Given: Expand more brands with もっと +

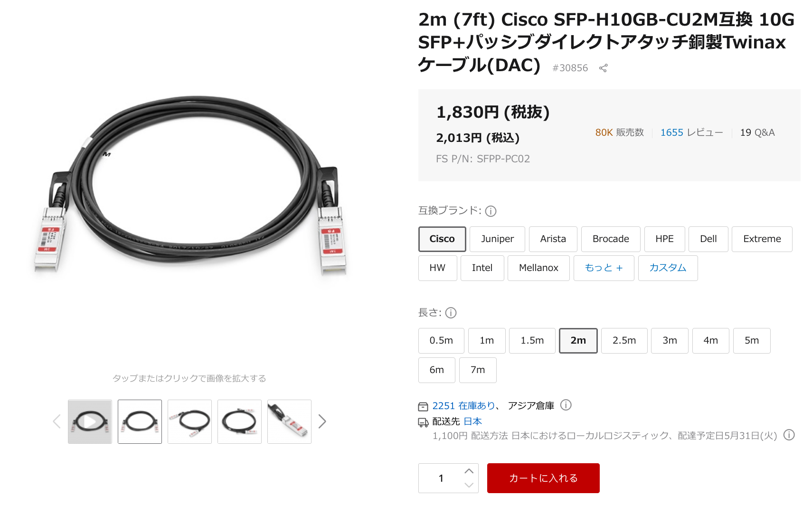Looking at the screenshot, I should (x=604, y=268).
